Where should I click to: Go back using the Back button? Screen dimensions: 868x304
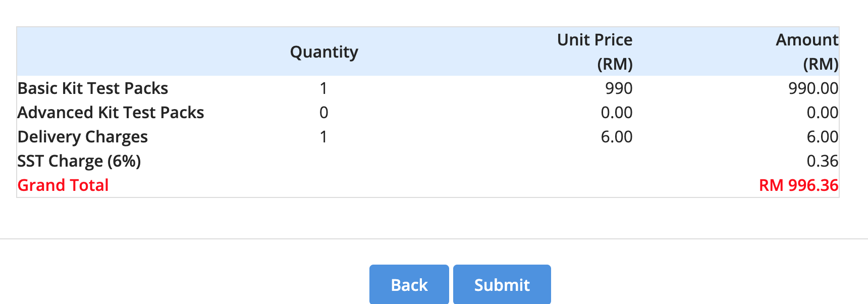coord(409,285)
